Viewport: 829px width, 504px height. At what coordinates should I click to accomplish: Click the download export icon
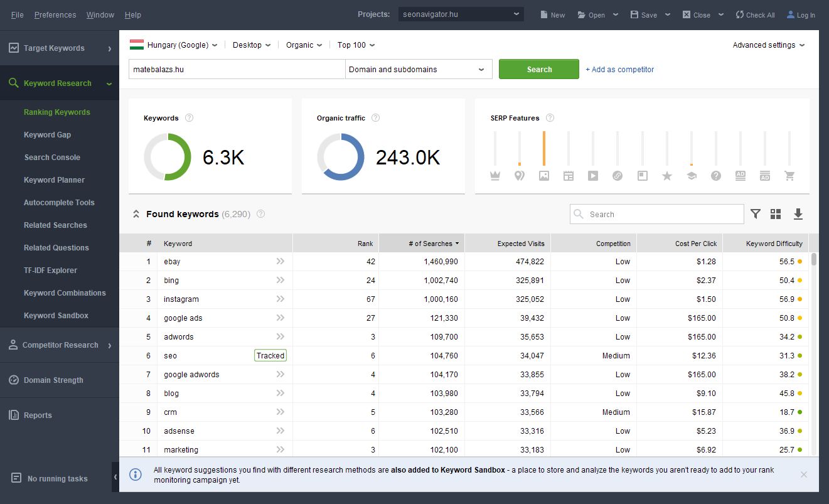click(798, 214)
